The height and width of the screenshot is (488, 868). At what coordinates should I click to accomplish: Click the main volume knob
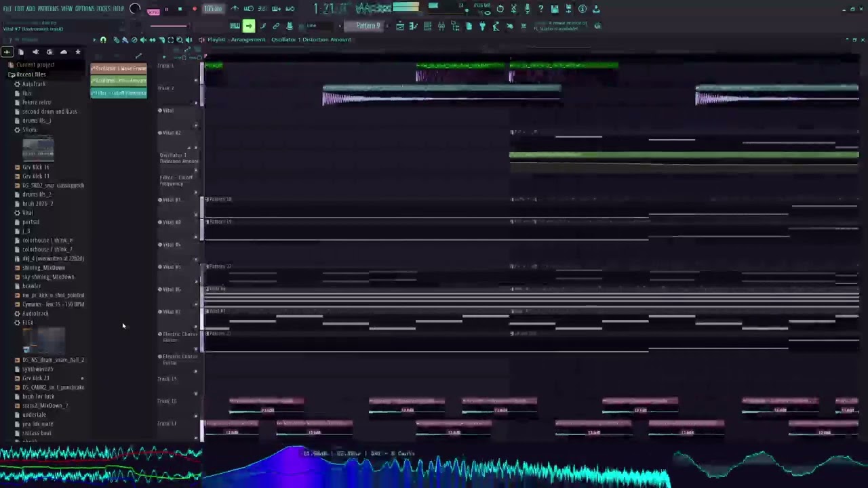(x=135, y=9)
